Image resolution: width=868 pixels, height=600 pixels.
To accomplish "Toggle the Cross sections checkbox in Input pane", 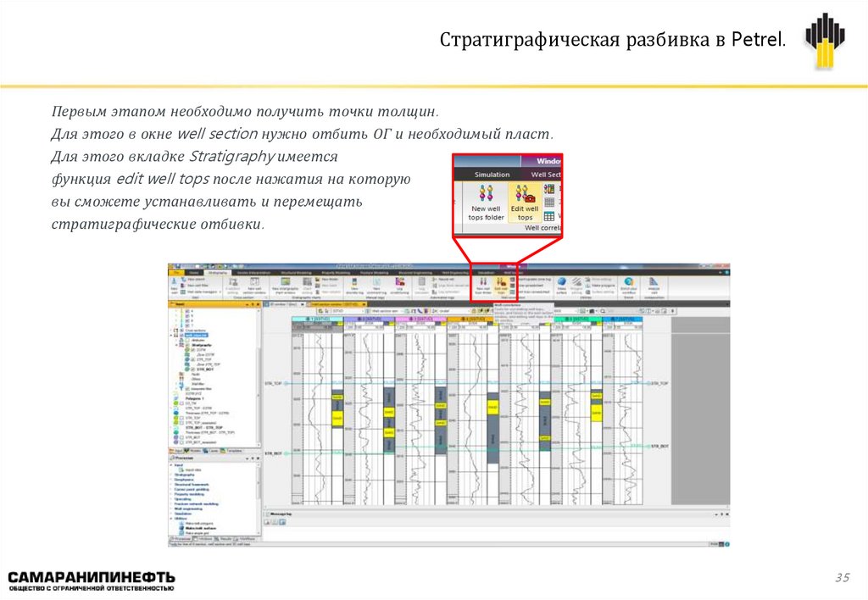I will (x=182, y=331).
